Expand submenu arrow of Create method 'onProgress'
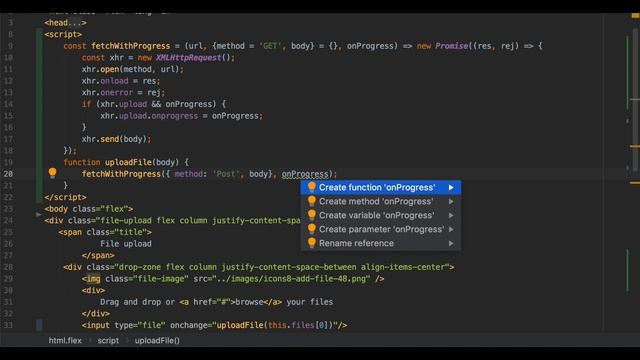 [451, 201]
